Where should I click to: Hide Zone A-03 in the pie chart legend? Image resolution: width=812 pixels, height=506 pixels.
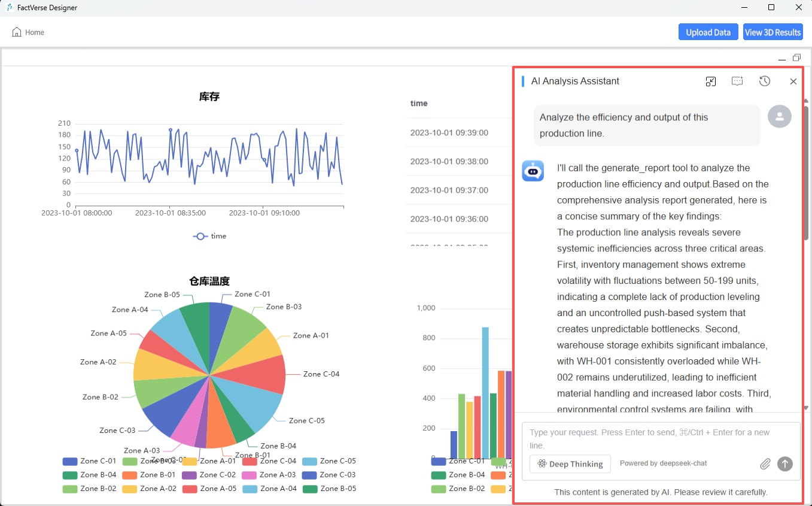(269, 475)
